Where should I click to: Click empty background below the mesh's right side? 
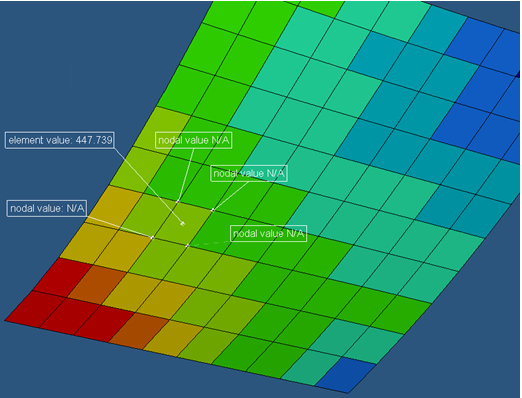[450, 350]
